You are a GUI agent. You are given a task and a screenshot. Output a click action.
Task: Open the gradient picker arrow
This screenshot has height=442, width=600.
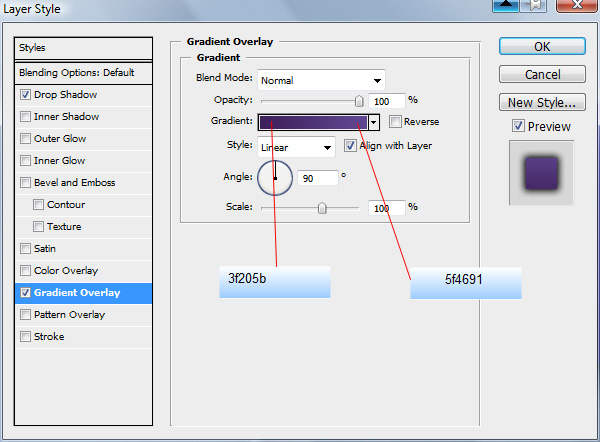point(374,122)
